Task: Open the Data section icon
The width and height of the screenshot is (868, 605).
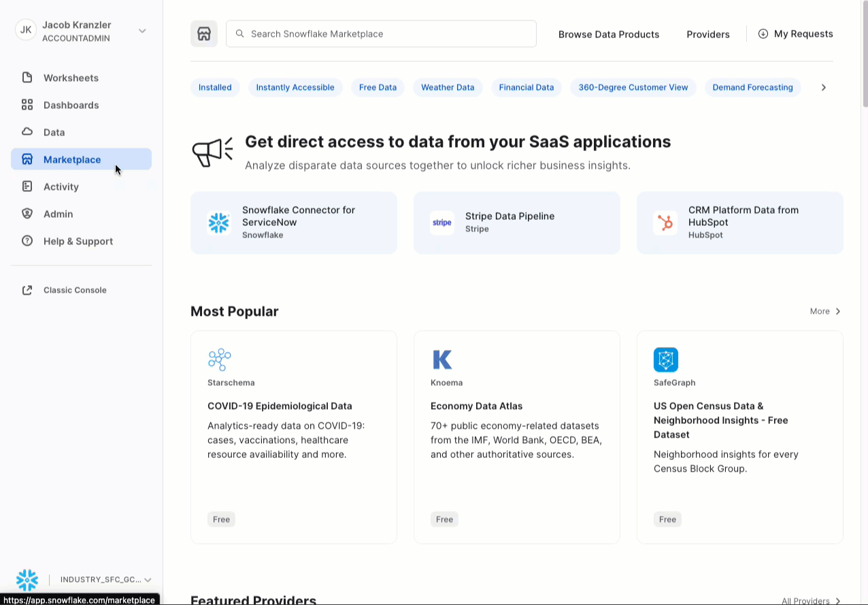Action: (x=27, y=132)
